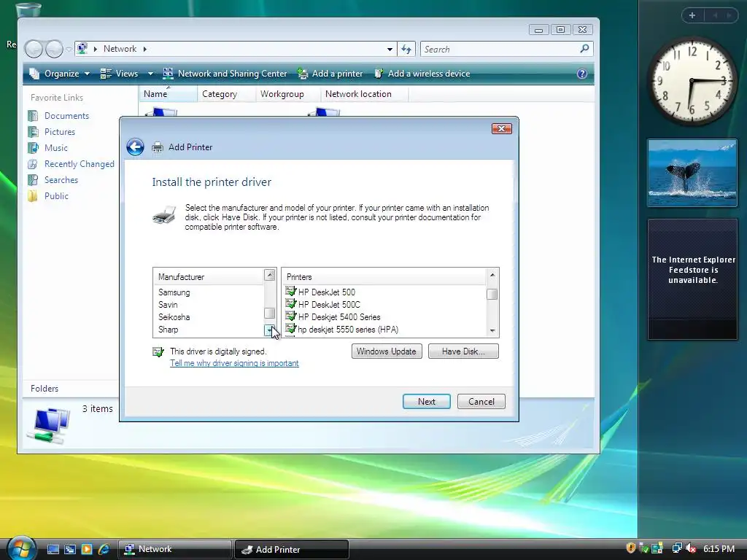Click the digitally signed certificate icon
Image resolution: width=747 pixels, height=560 pixels.
pos(158,352)
